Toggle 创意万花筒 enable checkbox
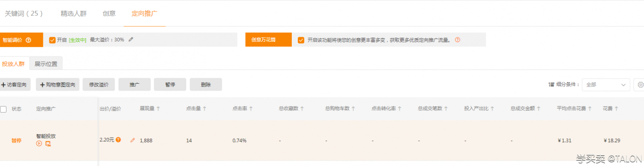644x166 pixels. coord(301,40)
